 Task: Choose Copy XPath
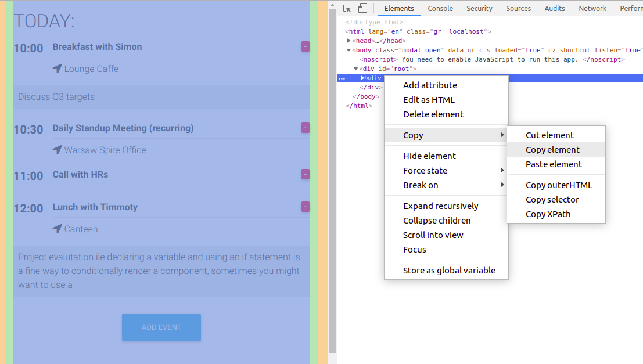[x=556, y=214]
